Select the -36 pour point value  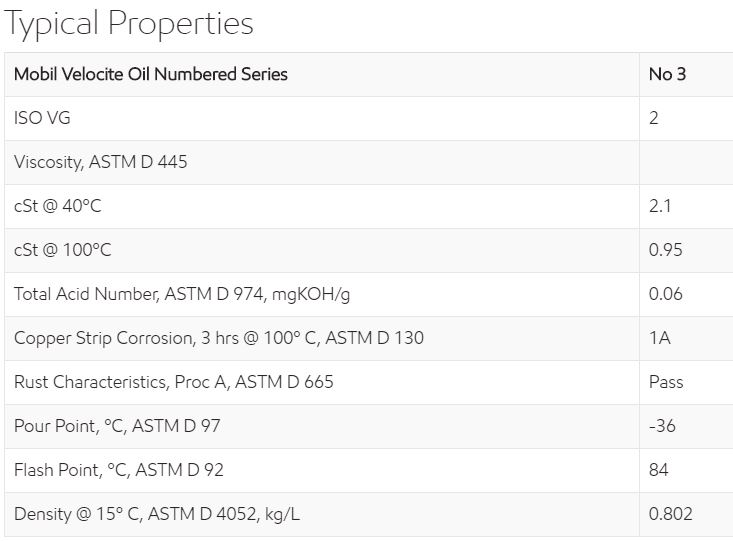(662, 426)
